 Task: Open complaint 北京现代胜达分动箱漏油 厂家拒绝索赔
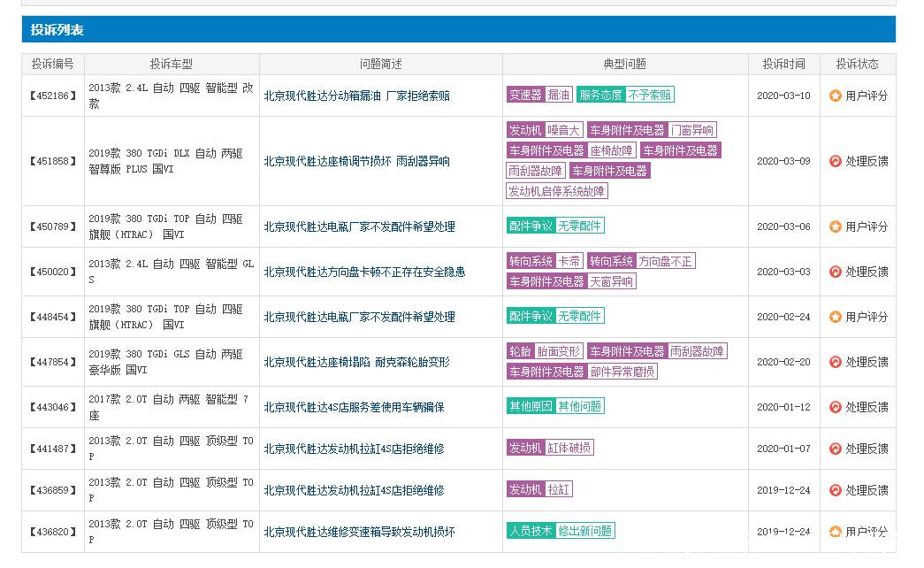356,96
